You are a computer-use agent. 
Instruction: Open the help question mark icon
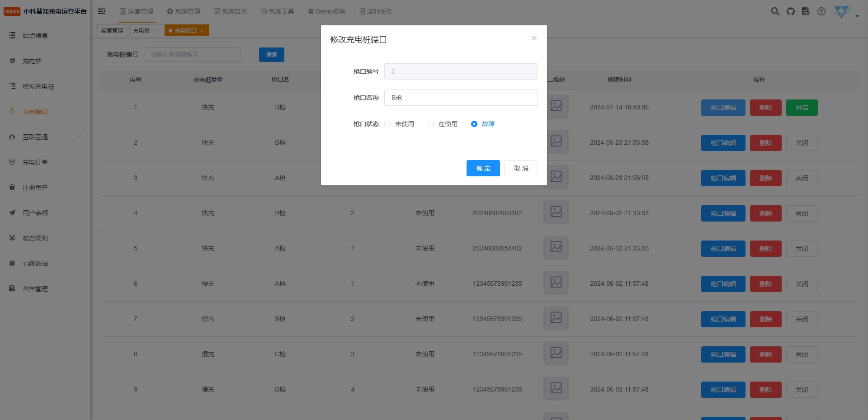821,11
